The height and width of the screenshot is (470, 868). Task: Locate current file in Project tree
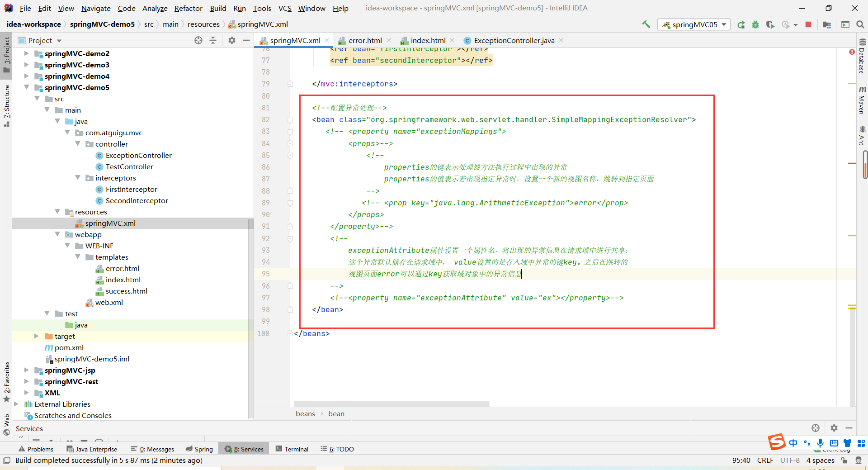198,40
